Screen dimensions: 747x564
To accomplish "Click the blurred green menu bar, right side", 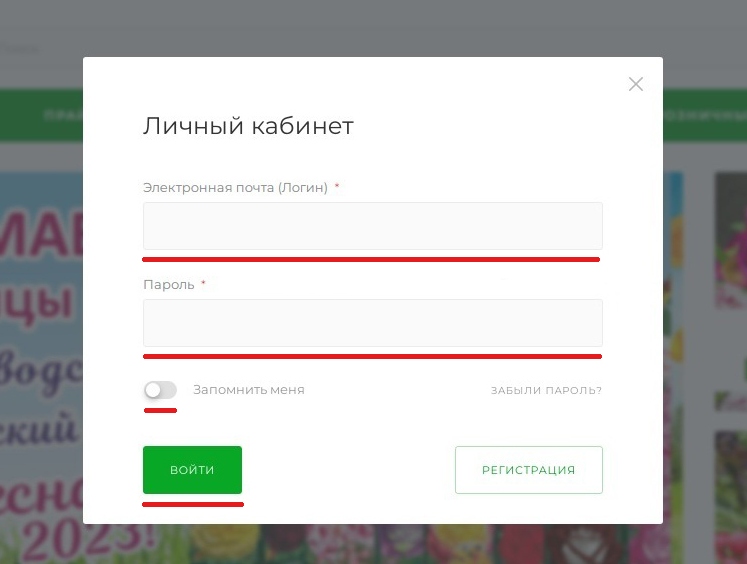I will [x=705, y=115].
